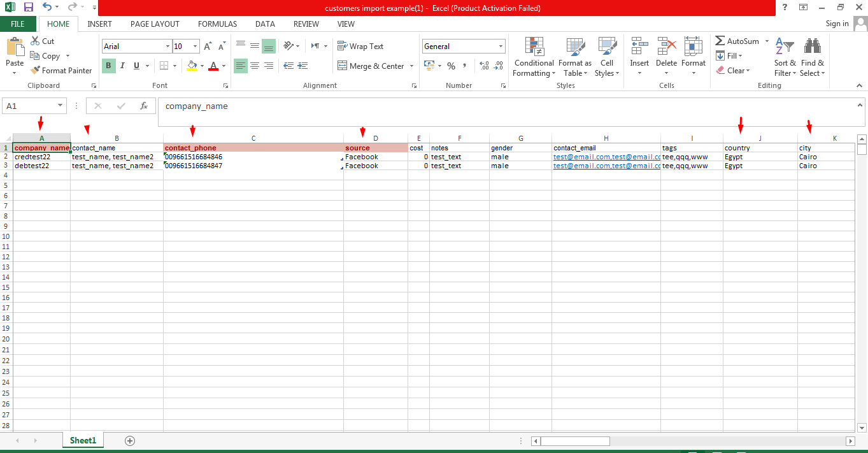The image size is (868, 453).
Task: Click Decrease Indent icon
Action: pos(288,66)
